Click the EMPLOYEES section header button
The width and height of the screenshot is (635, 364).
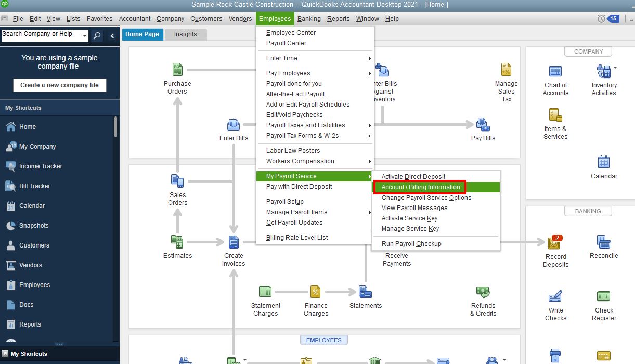coord(324,340)
